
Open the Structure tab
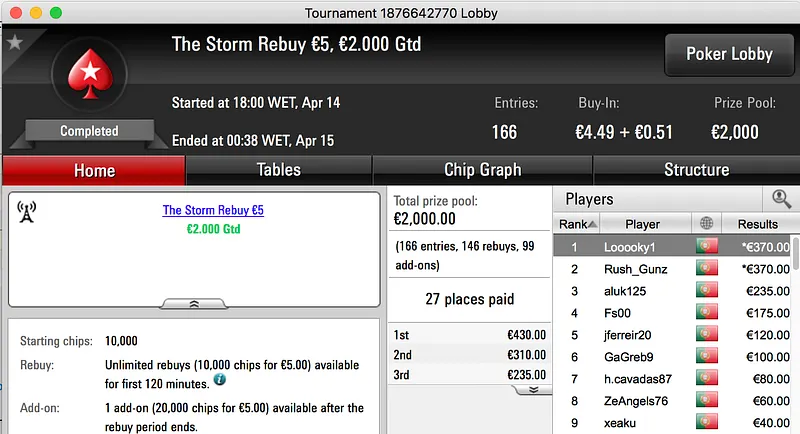click(x=696, y=170)
